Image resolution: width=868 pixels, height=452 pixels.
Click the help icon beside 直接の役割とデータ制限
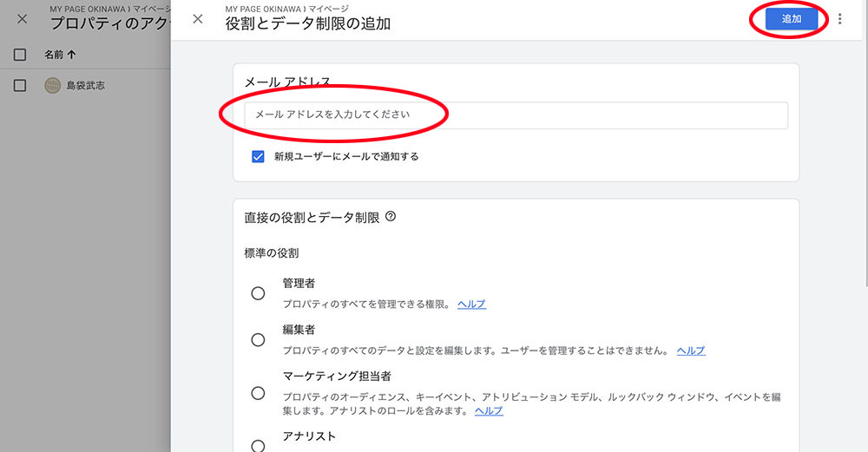click(391, 217)
